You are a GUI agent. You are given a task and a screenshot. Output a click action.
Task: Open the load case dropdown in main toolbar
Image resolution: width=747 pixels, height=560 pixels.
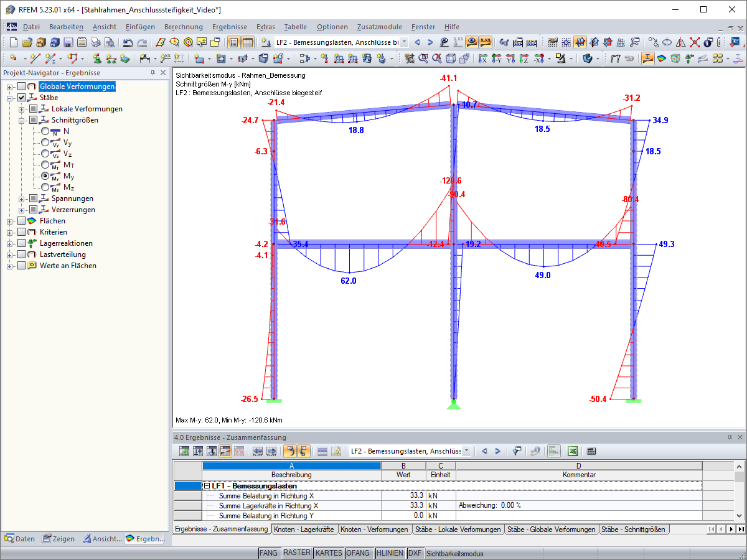[x=405, y=42]
